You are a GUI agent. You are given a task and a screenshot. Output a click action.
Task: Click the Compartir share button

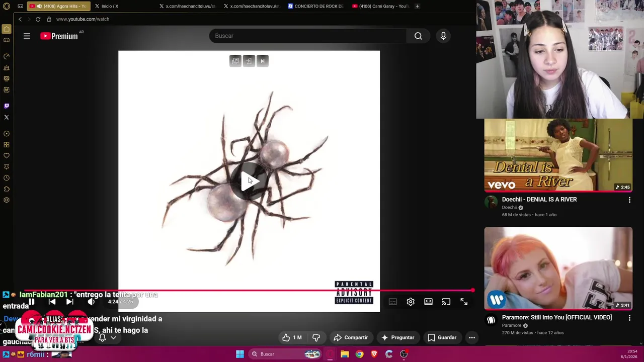pos(351,337)
